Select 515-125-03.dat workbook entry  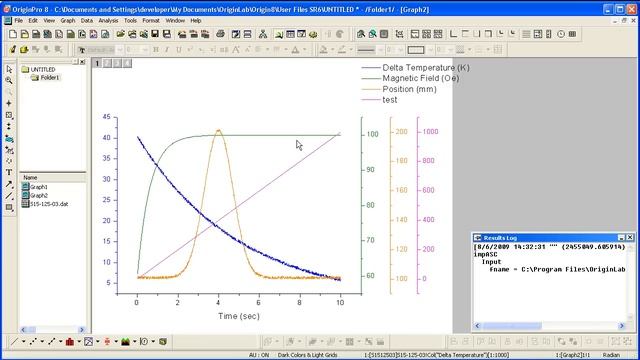click(45, 204)
